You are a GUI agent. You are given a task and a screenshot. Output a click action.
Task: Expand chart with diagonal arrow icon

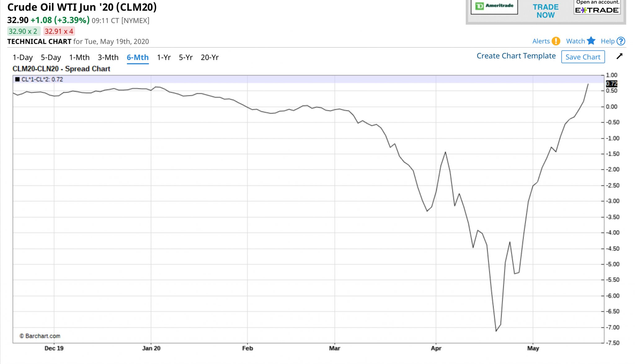pos(619,56)
